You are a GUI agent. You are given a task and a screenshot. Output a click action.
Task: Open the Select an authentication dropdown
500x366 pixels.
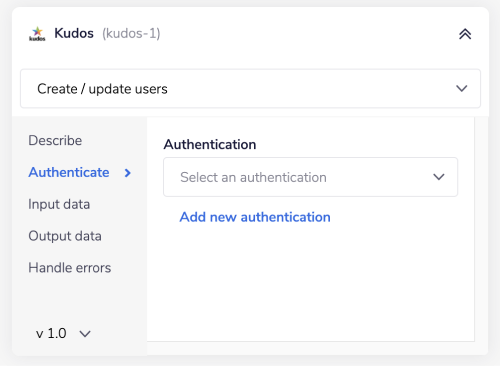310,177
